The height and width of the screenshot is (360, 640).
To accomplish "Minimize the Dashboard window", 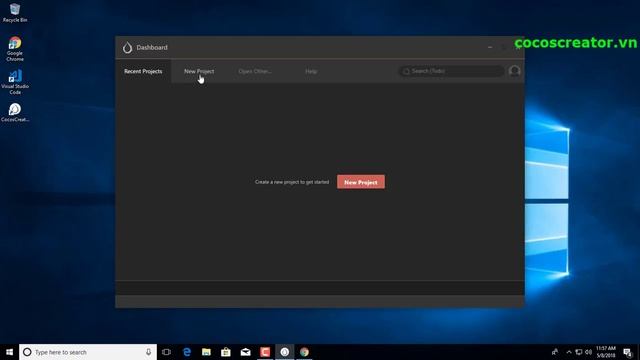I will click(x=490, y=47).
